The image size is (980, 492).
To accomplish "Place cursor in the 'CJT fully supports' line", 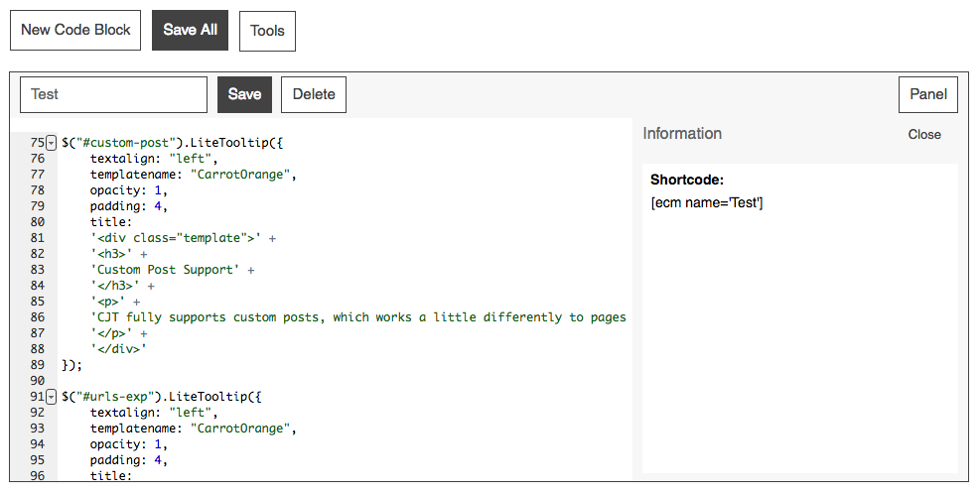I will click(x=357, y=317).
